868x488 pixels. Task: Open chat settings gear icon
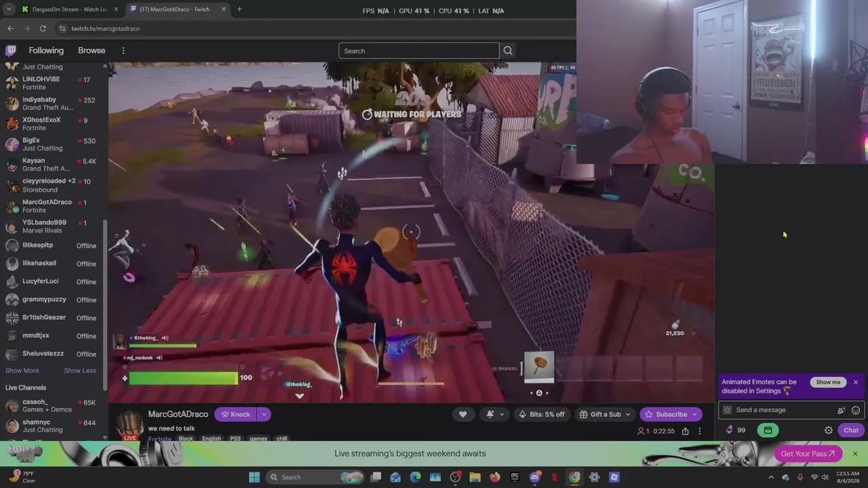click(829, 430)
